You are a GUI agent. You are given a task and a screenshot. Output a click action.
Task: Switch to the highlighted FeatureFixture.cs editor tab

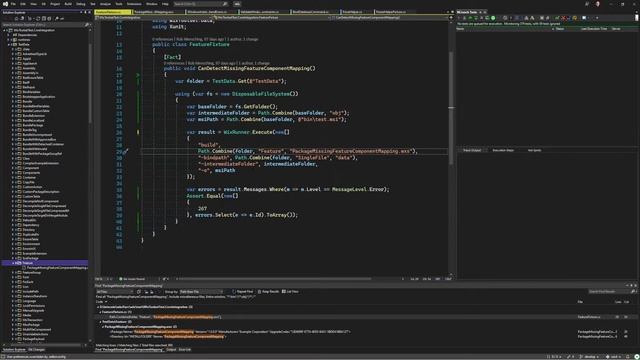[x=113, y=12]
